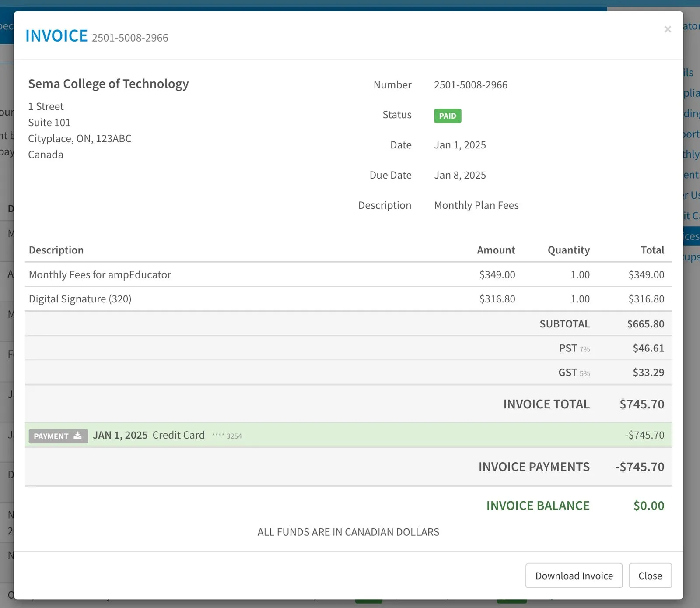This screenshot has height=608, width=700.
Task: Click the Digital Signature (320) line item
Action: coord(348,299)
